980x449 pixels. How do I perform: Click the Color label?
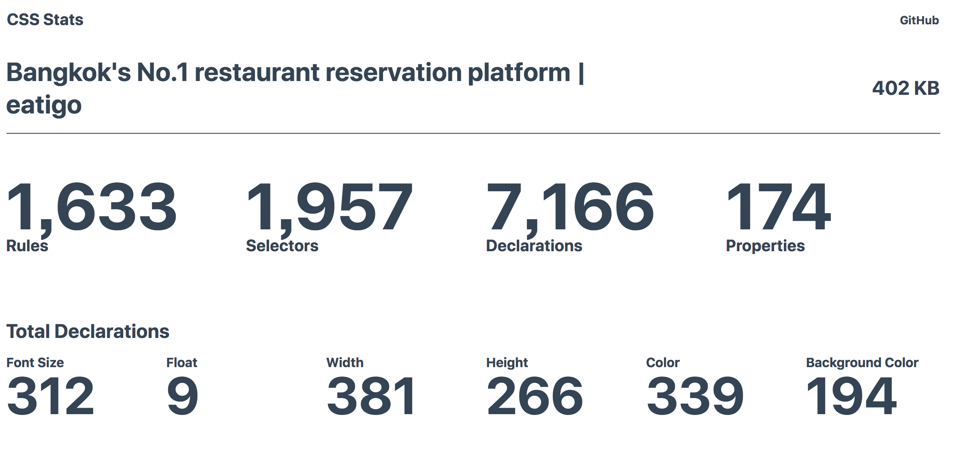(663, 363)
